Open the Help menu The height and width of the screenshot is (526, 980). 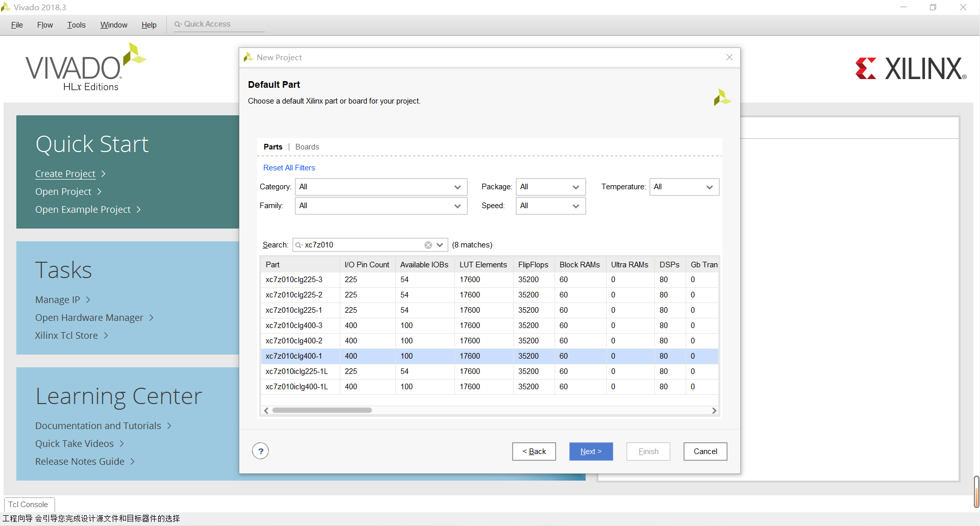click(149, 25)
